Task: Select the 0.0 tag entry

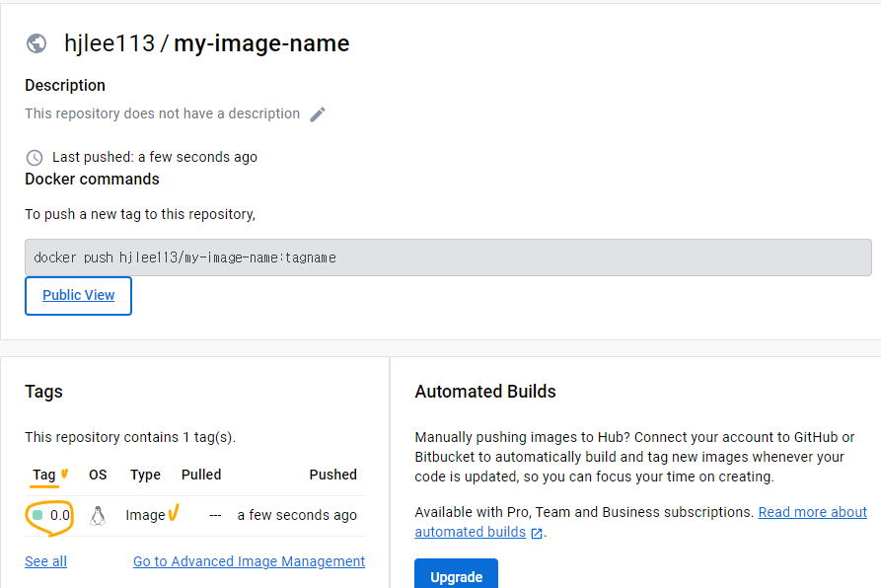Action: [59, 515]
